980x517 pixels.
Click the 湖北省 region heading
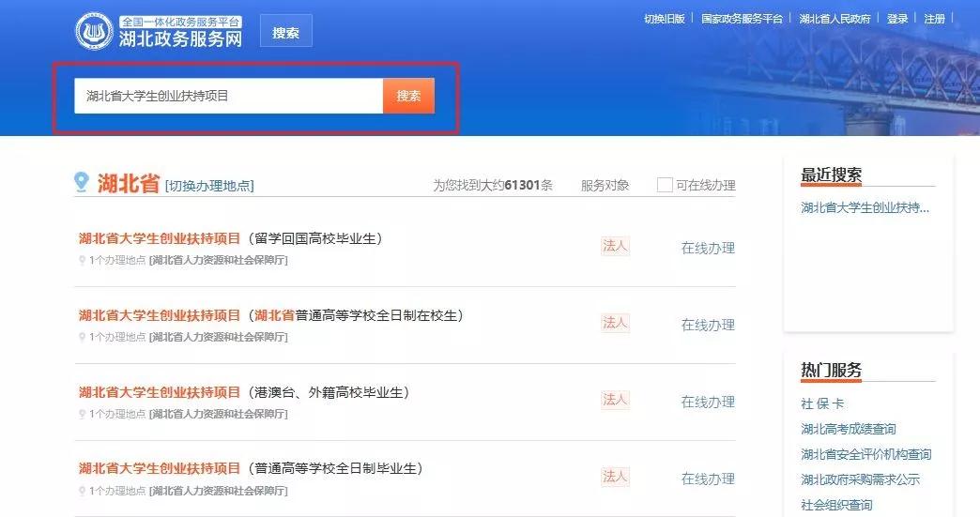[x=128, y=184]
